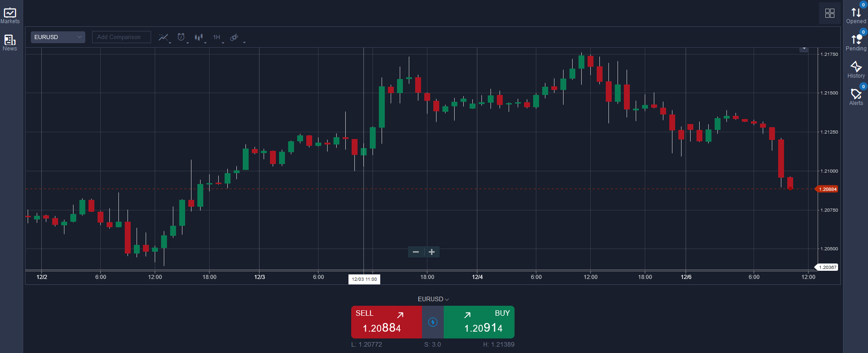Viewport: 868px width, 353px height.
Task: Expand alarm tool dropdown arrow
Action: coord(187,43)
